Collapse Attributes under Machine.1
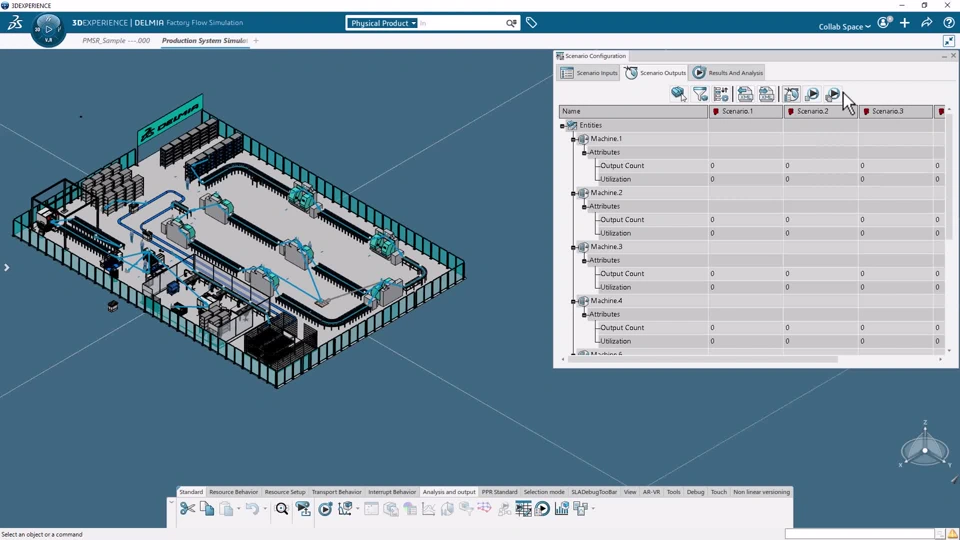 click(x=584, y=152)
